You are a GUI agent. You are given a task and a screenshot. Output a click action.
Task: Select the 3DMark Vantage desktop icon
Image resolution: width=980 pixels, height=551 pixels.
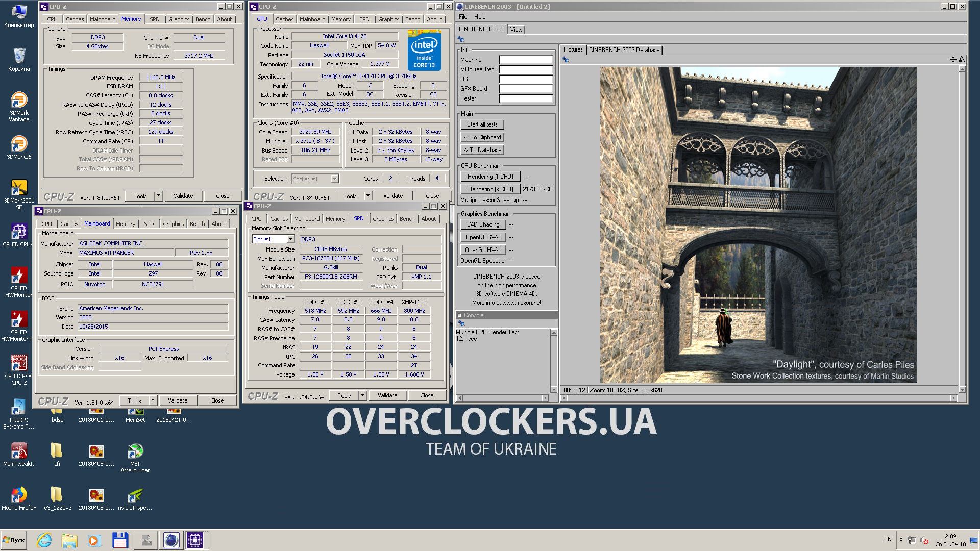(19, 107)
